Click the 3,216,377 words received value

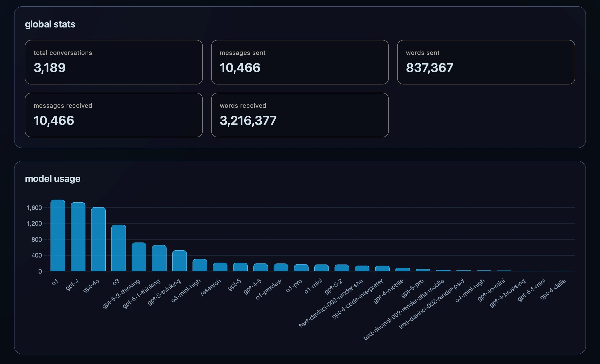[x=248, y=121]
